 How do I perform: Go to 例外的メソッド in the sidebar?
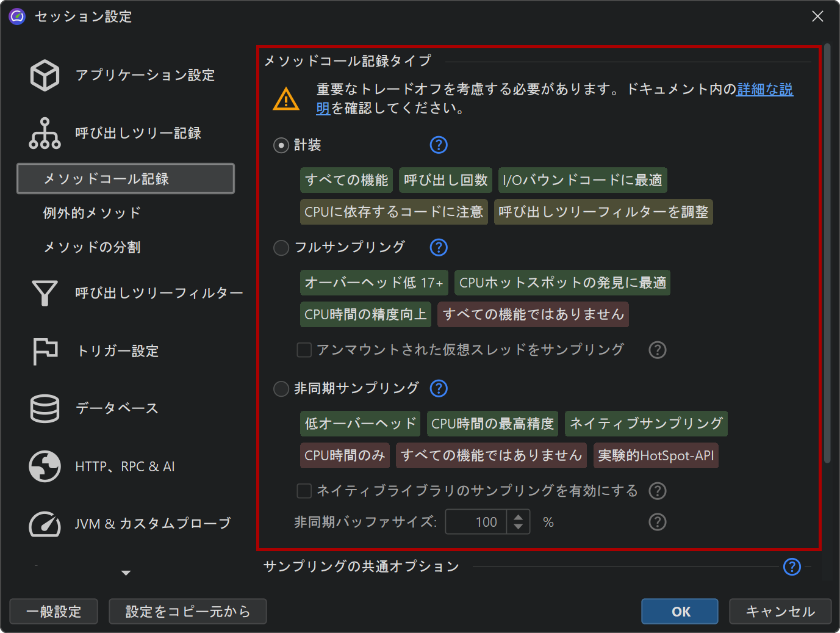(92, 213)
